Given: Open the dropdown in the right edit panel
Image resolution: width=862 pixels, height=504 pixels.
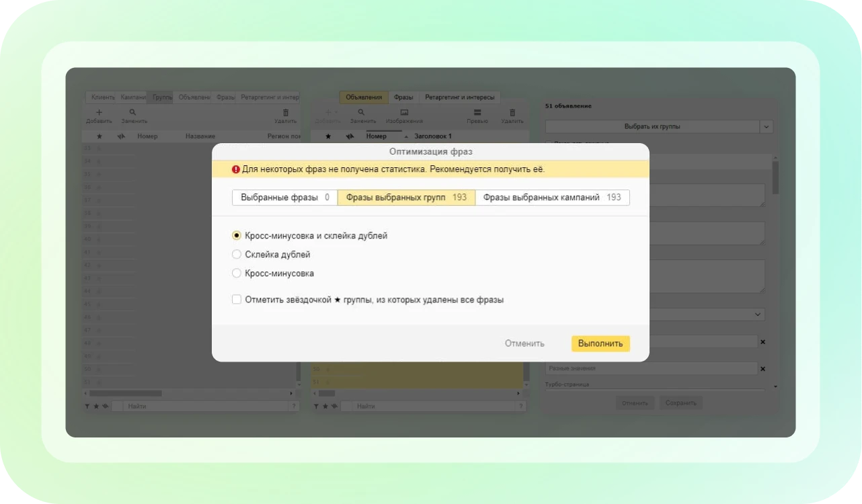Looking at the screenshot, I should 758,314.
